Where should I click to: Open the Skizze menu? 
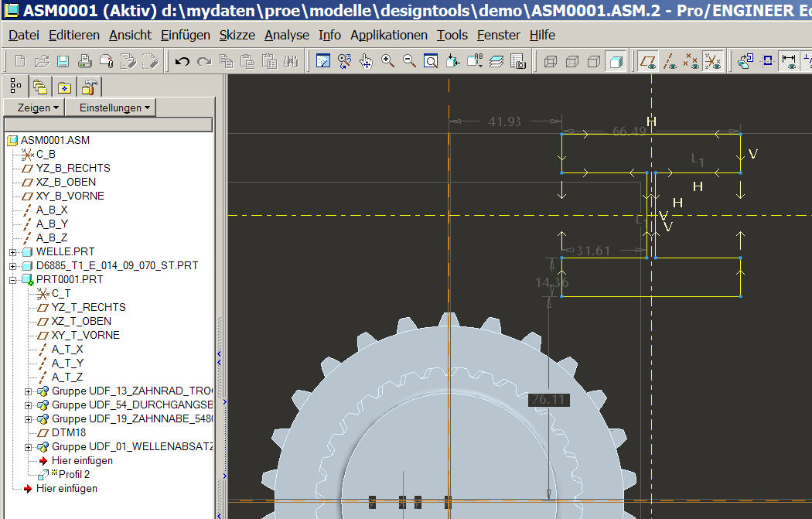coord(237,36)
